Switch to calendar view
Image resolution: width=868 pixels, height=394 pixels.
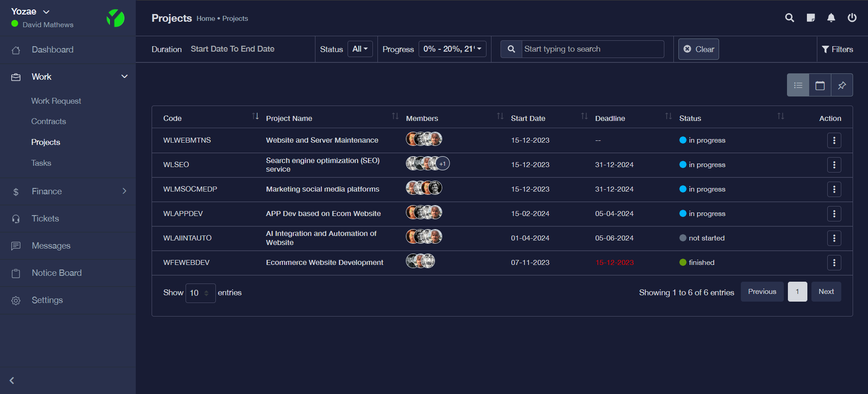point(820,85)
